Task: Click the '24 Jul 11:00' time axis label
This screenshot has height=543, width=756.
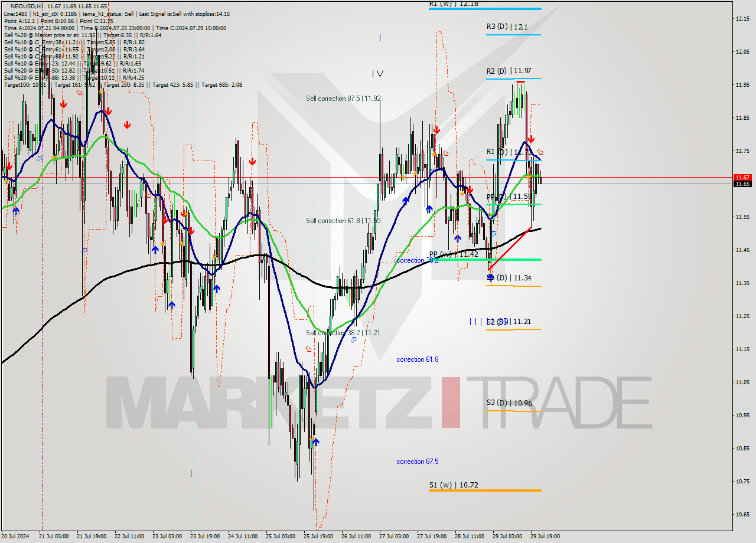Action: [x=243, y=537]
